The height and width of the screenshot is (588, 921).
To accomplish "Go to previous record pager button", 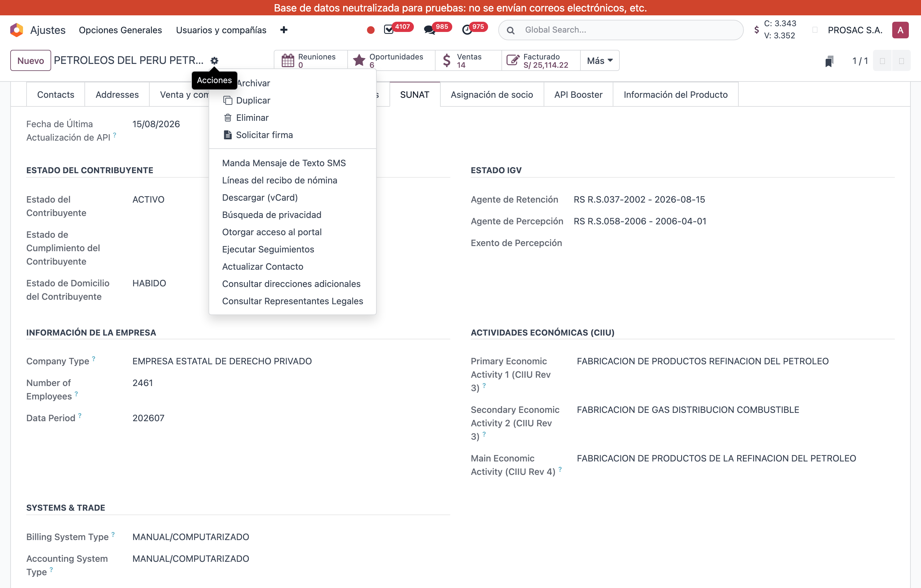I will (882, 61).
